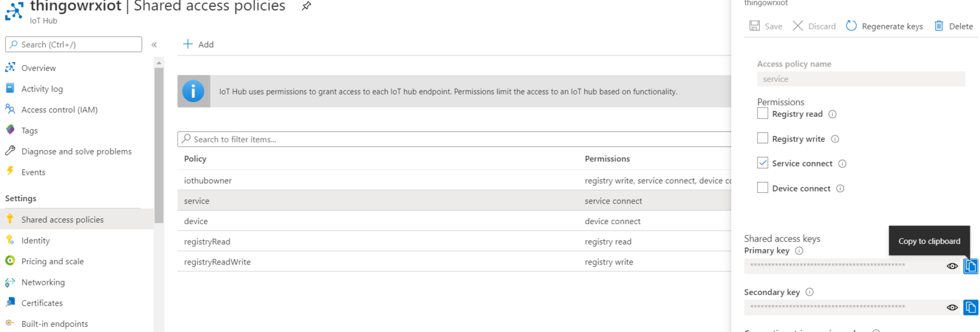Check the Registry write permission
This screenshot has height=332, width=980.
[x=762, y=138]
